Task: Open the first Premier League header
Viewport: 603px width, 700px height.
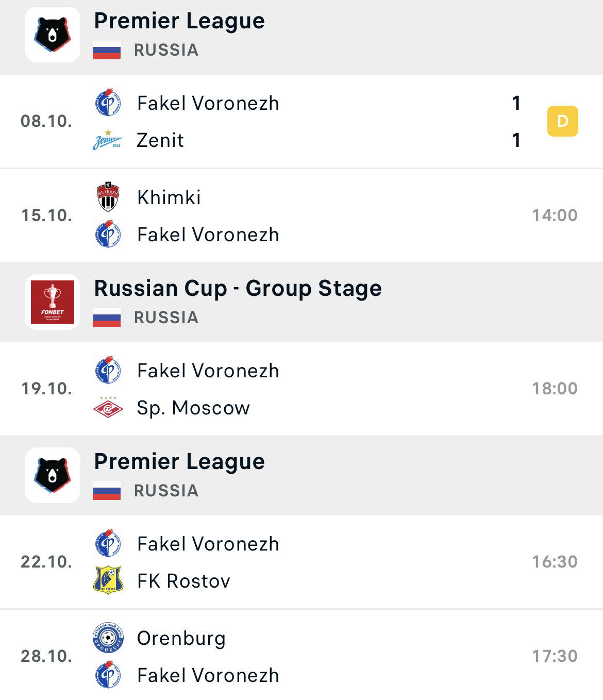Action: pos(179,21)
